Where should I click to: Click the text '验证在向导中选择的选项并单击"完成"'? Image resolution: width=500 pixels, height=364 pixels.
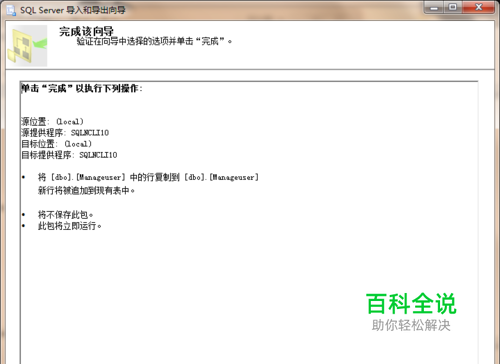(154, 41)
